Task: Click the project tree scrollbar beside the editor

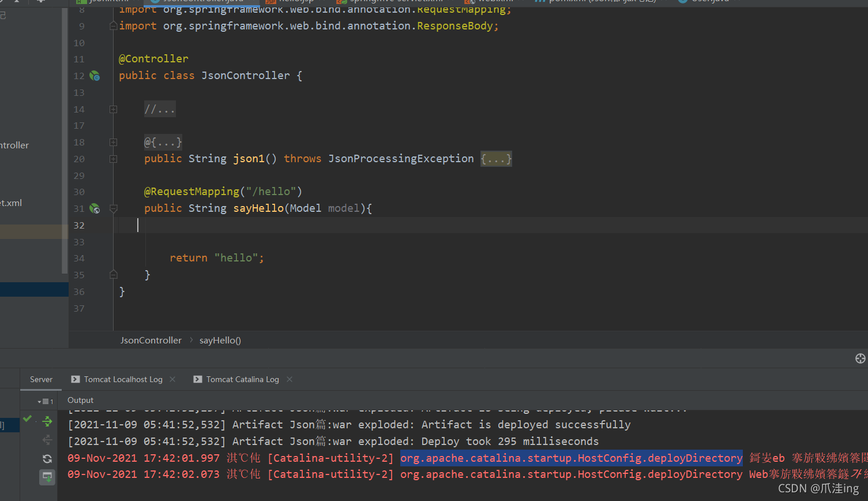Action: [x=64, y=141]
